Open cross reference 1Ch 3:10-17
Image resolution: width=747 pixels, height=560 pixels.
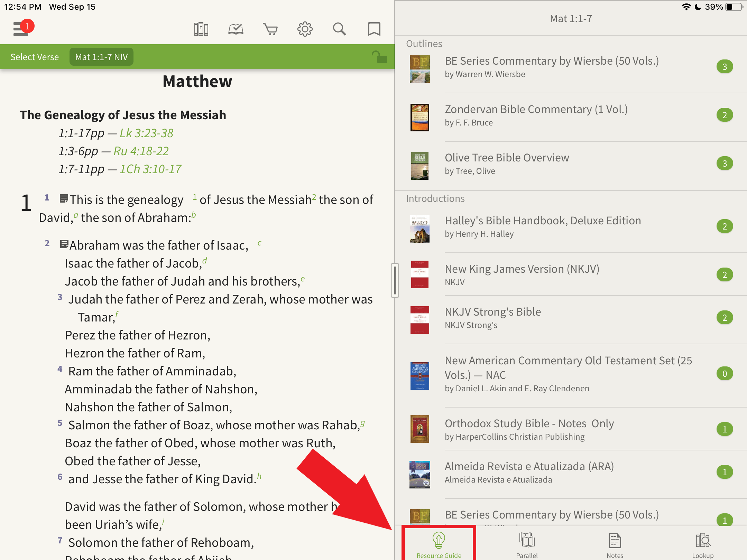point(150,169)
